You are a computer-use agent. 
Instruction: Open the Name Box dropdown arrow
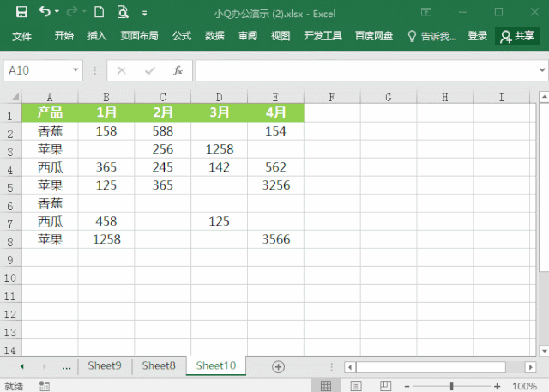coord(75,70)
